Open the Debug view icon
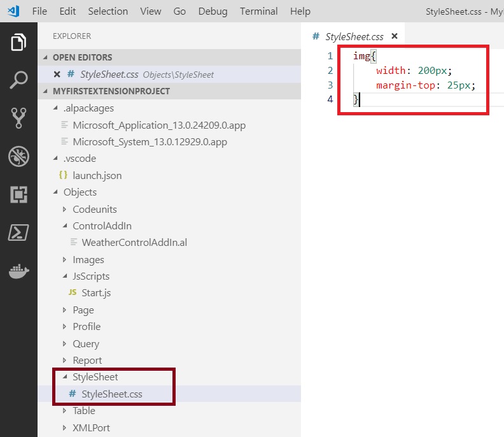The image size is (504, 437). tap(18, 156)
